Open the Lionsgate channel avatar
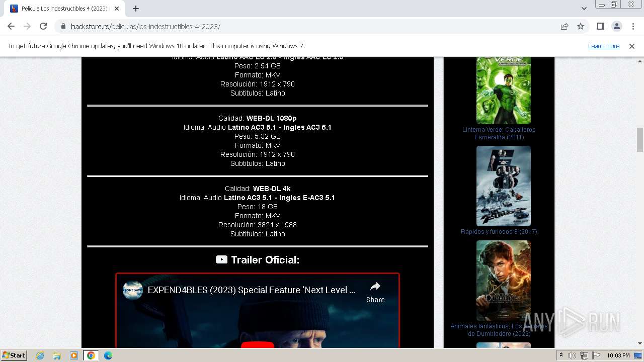This screenshot has height=362, width=644. [132, 290]
